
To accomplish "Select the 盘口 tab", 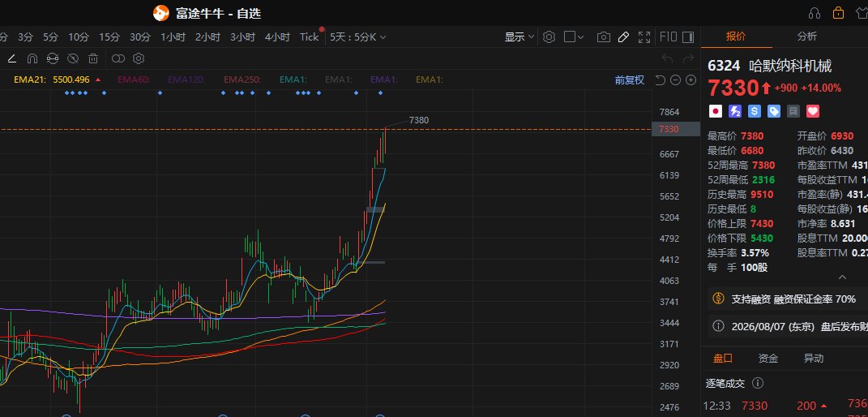I will pyautogui.click(x=723, y=359).
